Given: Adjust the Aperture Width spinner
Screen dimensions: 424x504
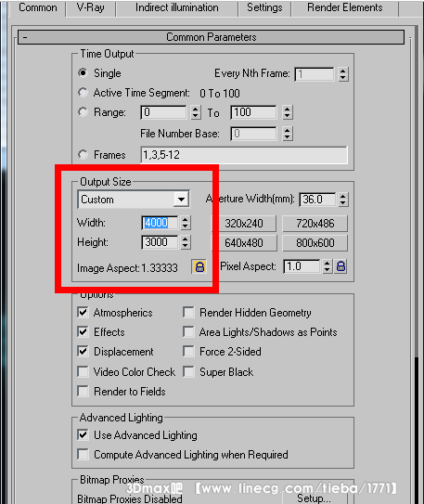Looking at the screenshot, I should 342,200.
